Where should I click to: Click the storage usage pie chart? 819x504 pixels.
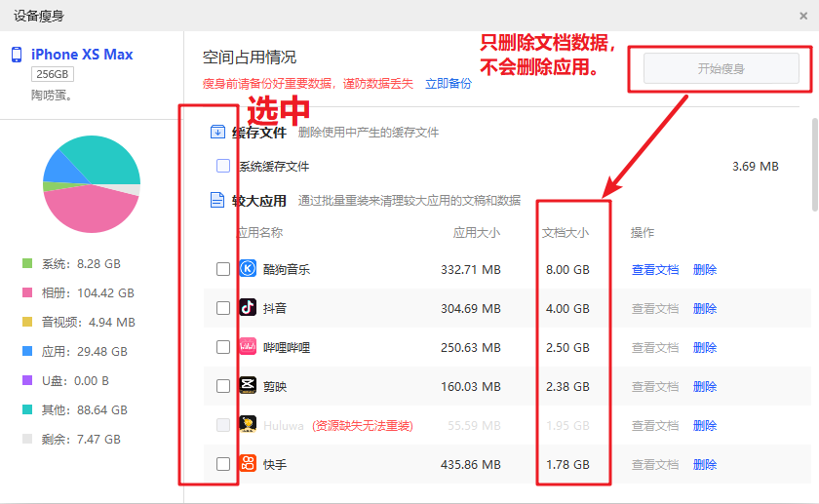(92, 184)
